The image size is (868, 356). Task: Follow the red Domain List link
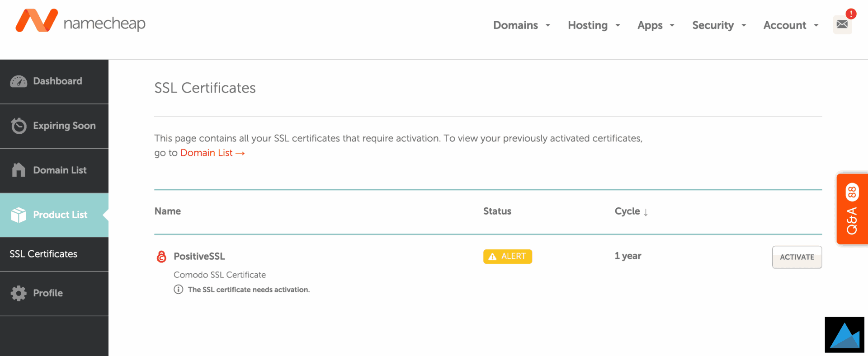click(212, 153)
